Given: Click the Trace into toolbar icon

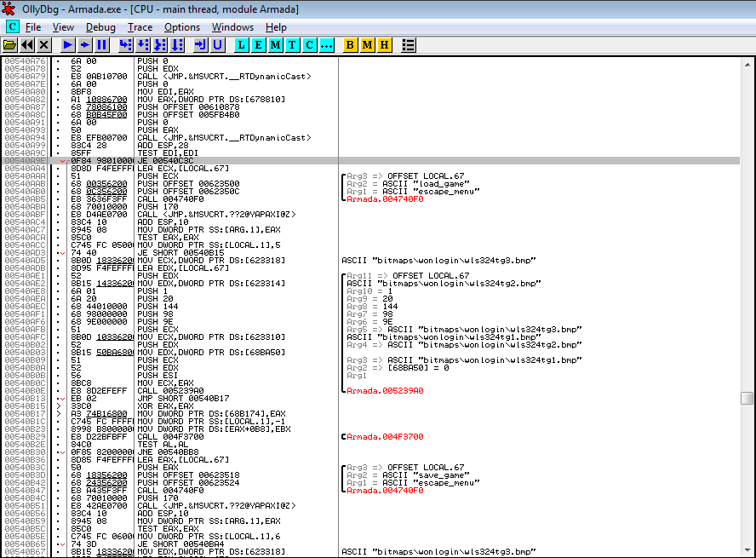Looking at the screenshot, I should (160, 45).
